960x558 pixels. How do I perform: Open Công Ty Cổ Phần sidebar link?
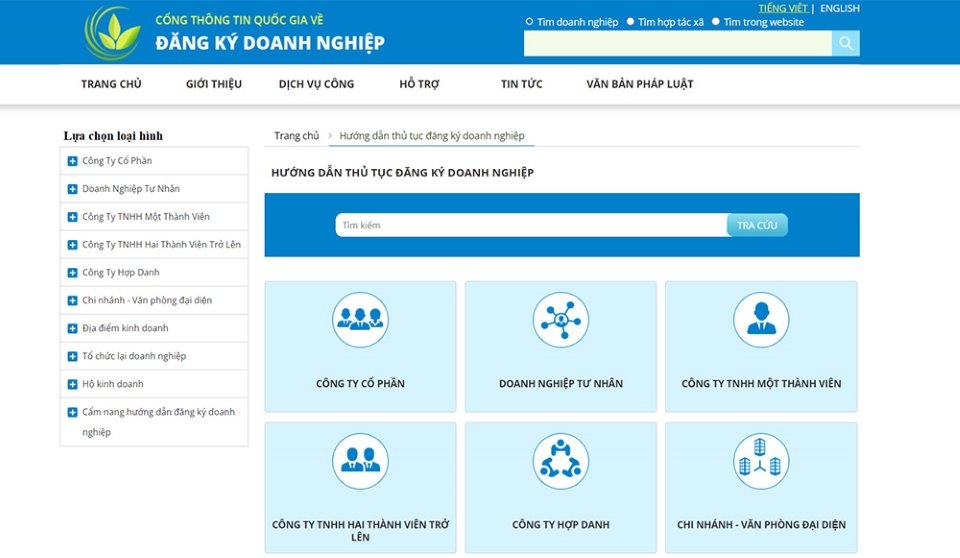coord(117,160)
